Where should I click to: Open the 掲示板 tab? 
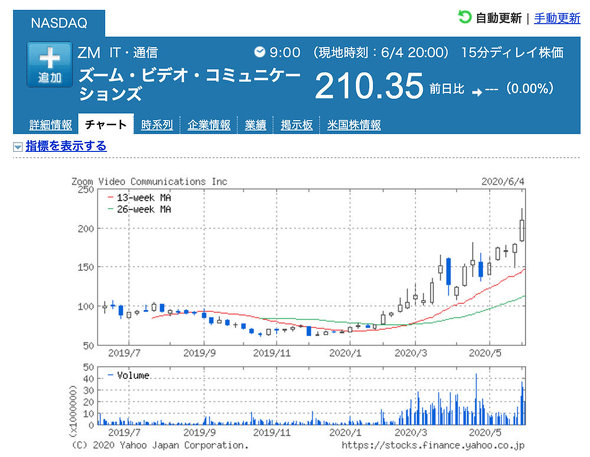297,125
